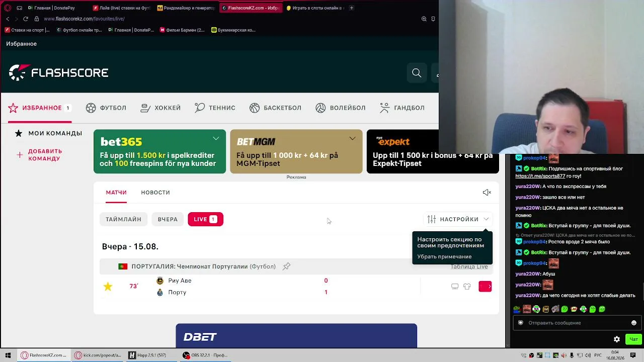This screenshot has height=362, width=644.
Task: Expand the bet365 ad chevron
Action: pyautogui.click(x=216, y=138)
